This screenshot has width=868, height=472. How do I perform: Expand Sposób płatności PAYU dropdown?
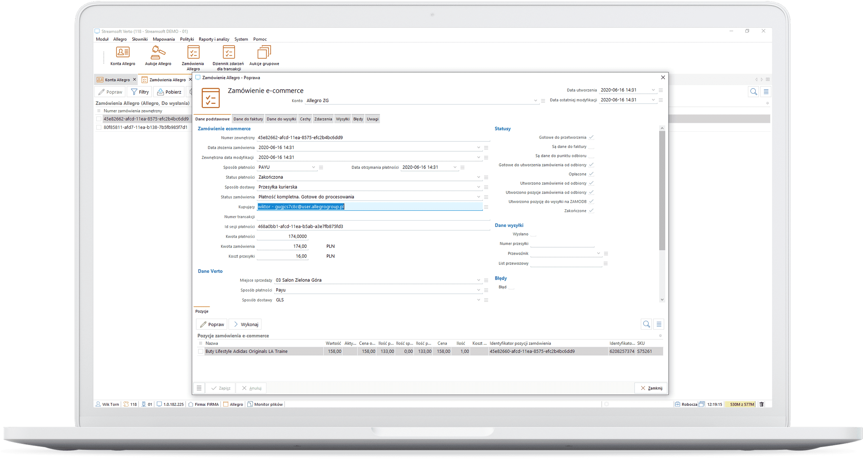pos(313,167)
